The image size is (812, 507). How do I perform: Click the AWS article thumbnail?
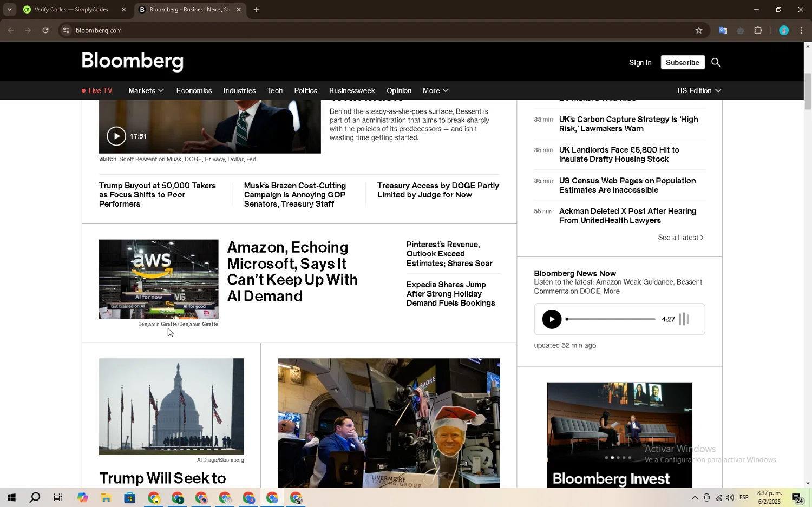159,279
